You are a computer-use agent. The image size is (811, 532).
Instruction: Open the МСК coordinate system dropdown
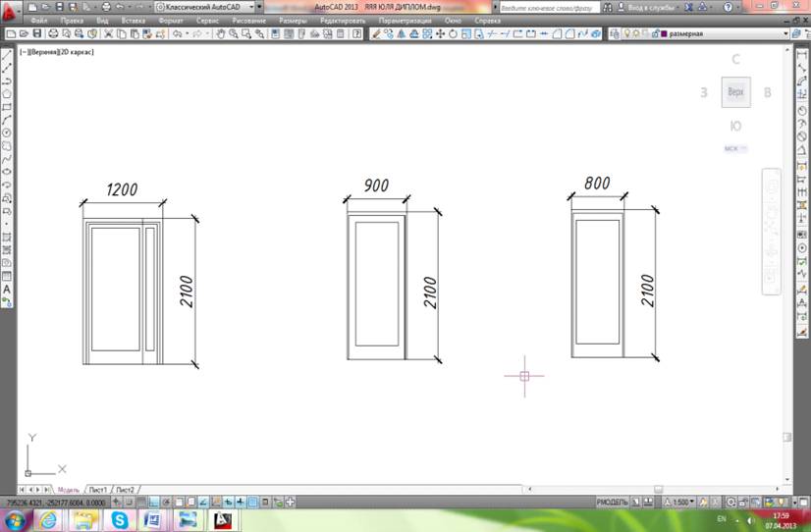click(735, 148)
